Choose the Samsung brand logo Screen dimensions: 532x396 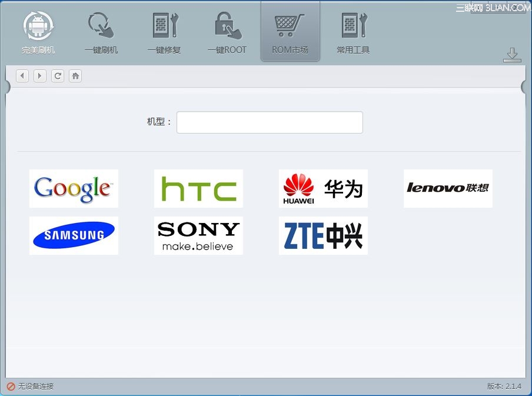click(x=74, y=235)
